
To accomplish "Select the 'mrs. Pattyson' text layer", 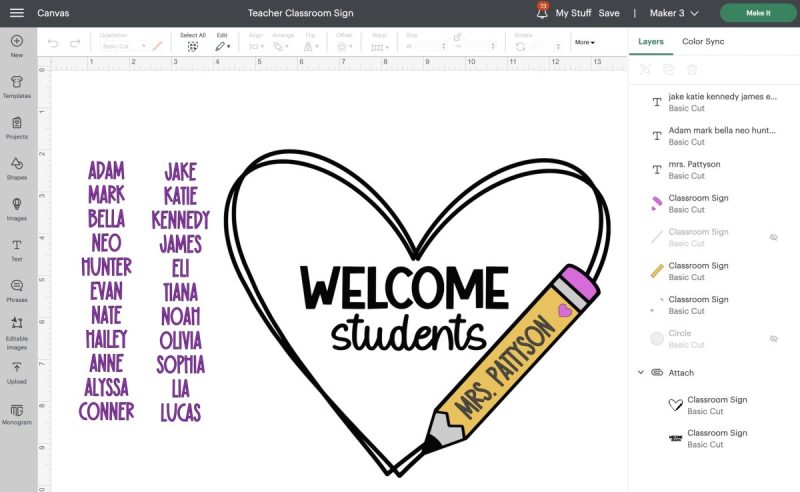I will point(714,169).
